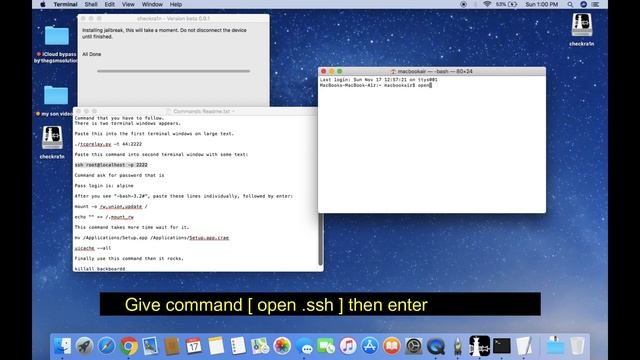Open Photos pinwheel icon in dock
The height and width of the screenshot is (360, 640).
pos(282,346)
